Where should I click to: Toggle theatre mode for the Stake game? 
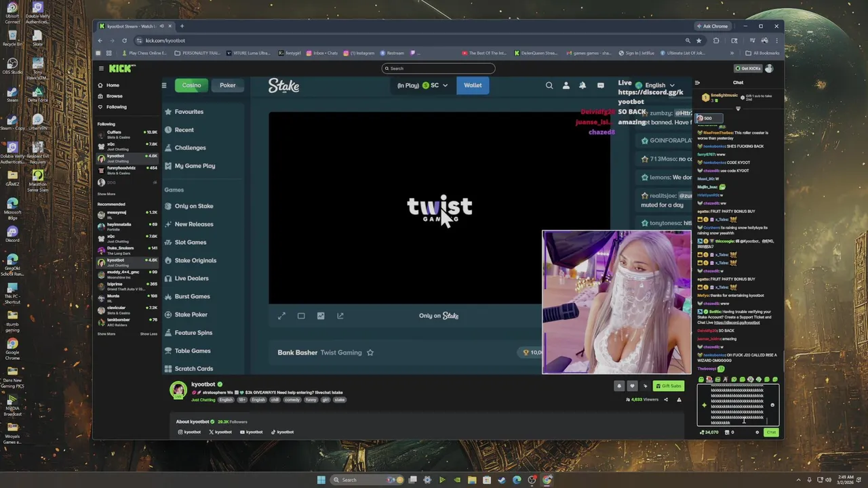[x=301, y=316]
